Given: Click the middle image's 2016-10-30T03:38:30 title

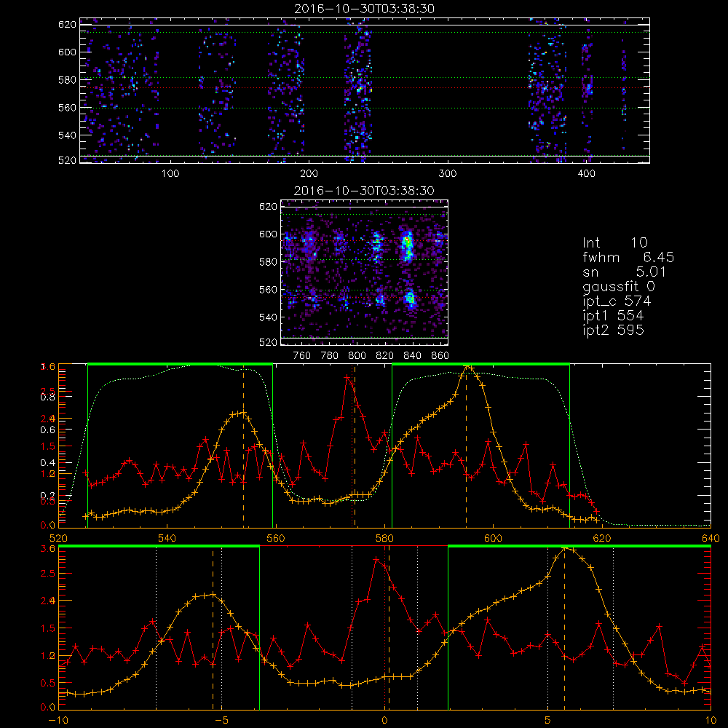Looking at the screenshot, I should 365,191.
